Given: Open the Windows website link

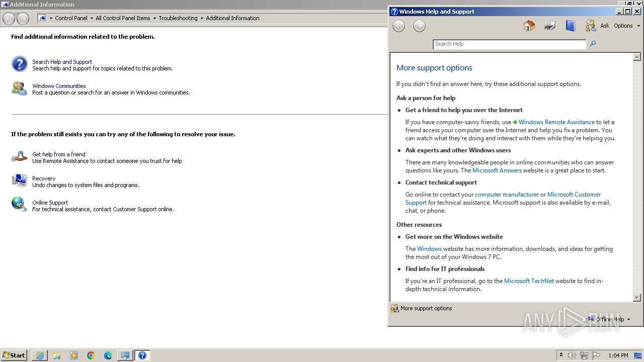Looking at the screenshot, I should click(429, 249).
